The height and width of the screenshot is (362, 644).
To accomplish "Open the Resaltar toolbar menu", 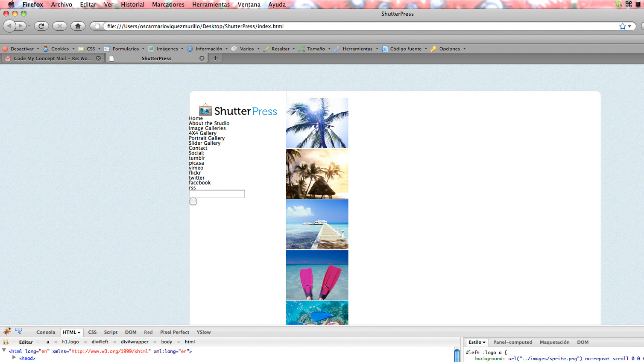I will [x=279, y=49].
